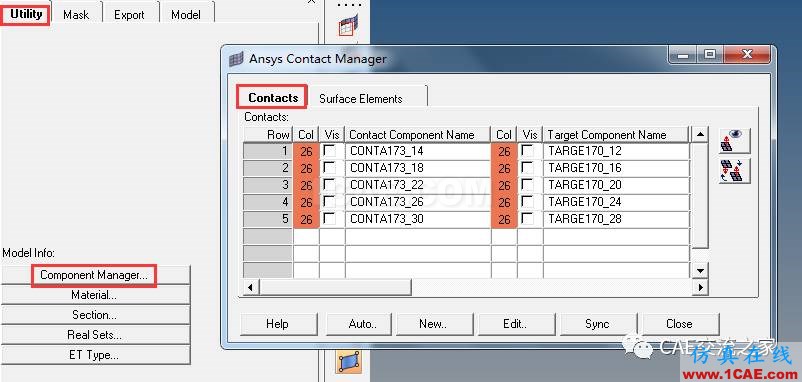Click the Row column header
The image size is (802, 382).
click(268, 134)
